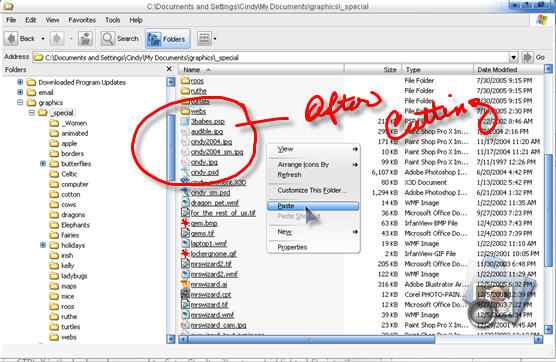Click the mrswizard.cpt file icon
This screenshot has height=362, width=556.
(x=185, y=295)
